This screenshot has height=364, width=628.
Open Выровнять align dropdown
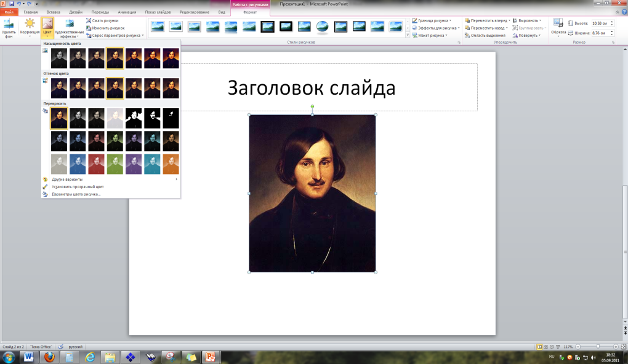point(527,20)
